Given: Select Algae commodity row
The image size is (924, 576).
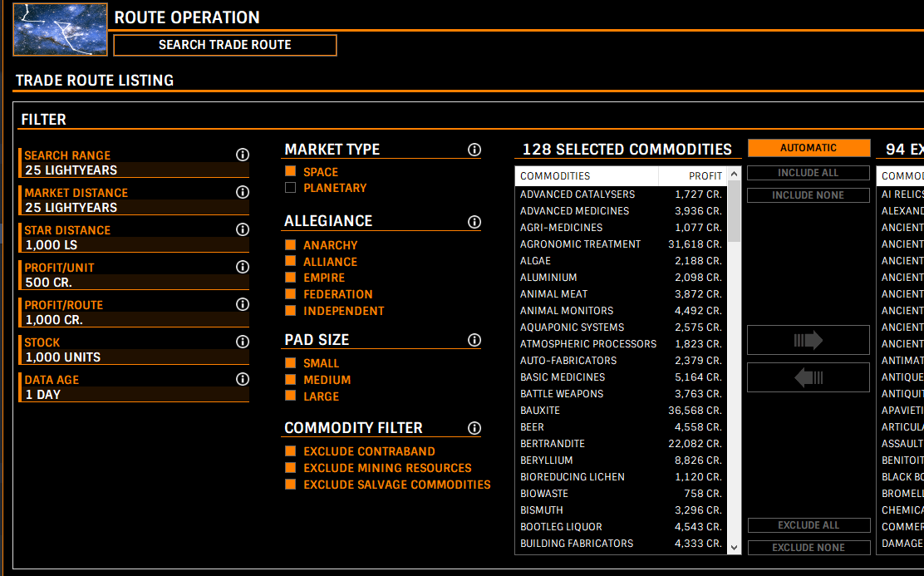Looking at the screenshot, I should point(621,261).
